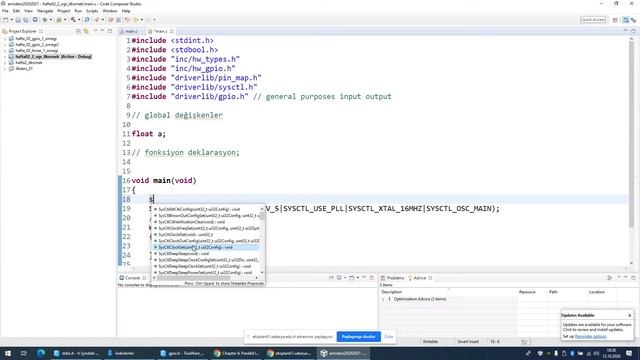Minimize the Project Explorer panel
Screen dimensions: 640x360
pyautogui.click(x=102, y=31)
